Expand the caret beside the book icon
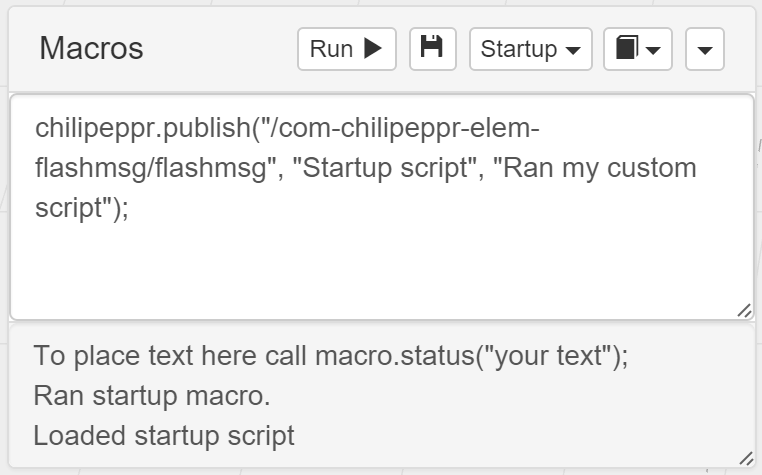The height and width of the screenshot is (475, 762). coord(653,51)
